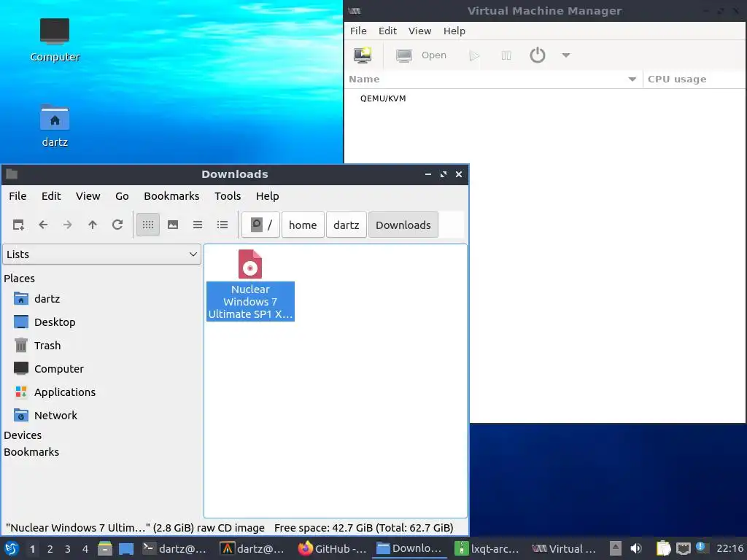The image size is (747, 560).
Task: Open the dartz home desktop icon
Action: pyautogui.click(x=55, y=125)
